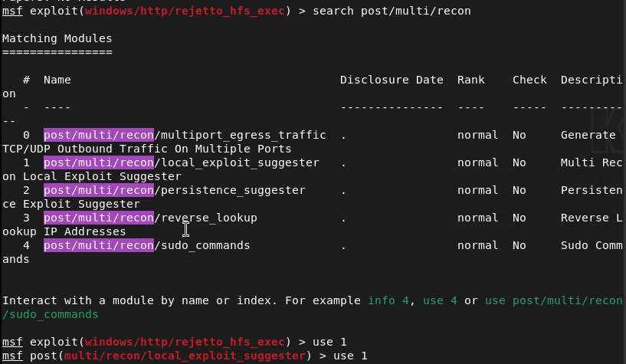Click highlighted post/multi/recon in row 0
The image size is (626, 364).
(99, 135)
